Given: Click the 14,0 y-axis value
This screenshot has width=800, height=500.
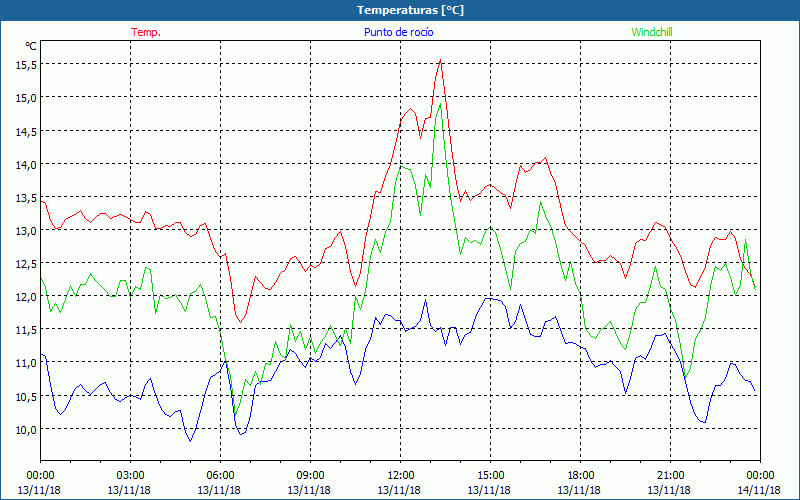Looking at the screenshot, I should (x=27, y=164).
